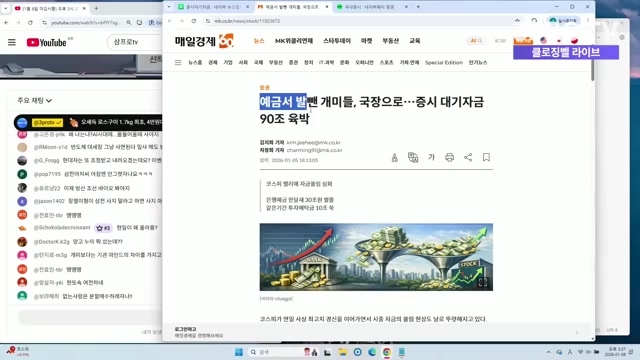Image resolution: width=640 pixels, height=360 pixels.
Task: Open the 뉴스 top menu
Action: click(259, 41)
